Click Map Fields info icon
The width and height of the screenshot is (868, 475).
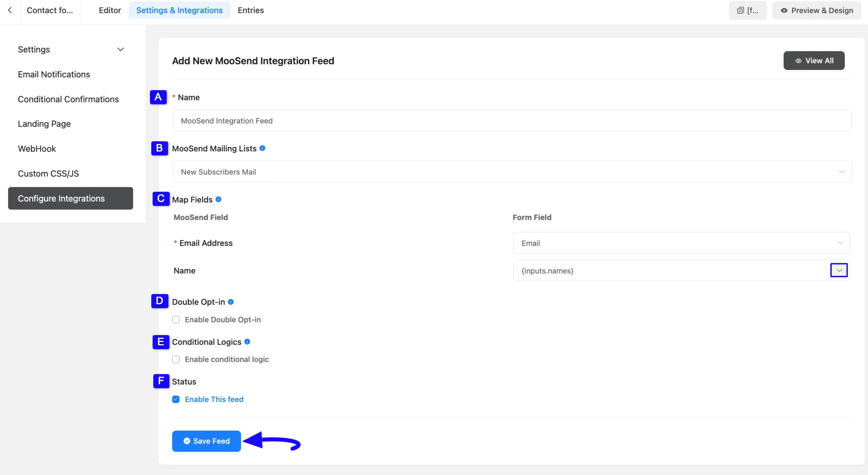click(218, 199)
